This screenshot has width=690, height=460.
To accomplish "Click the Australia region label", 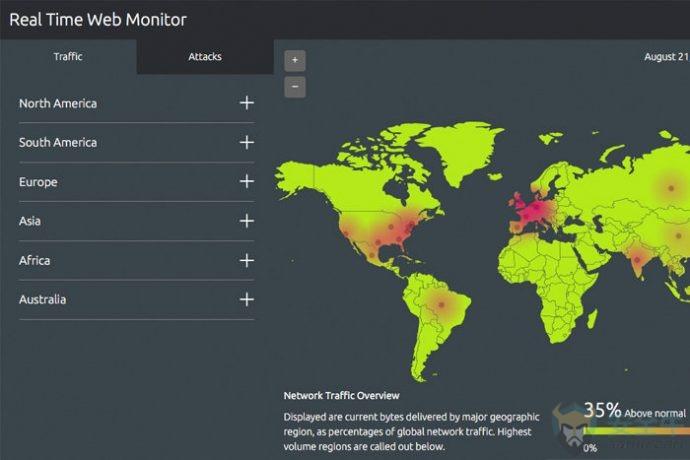I will [x=44, y=299].
